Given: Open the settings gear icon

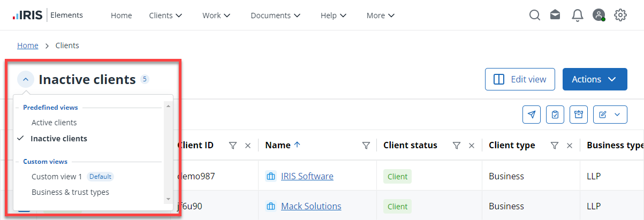Looking at the screenshot, I should [x=620, y=16].
